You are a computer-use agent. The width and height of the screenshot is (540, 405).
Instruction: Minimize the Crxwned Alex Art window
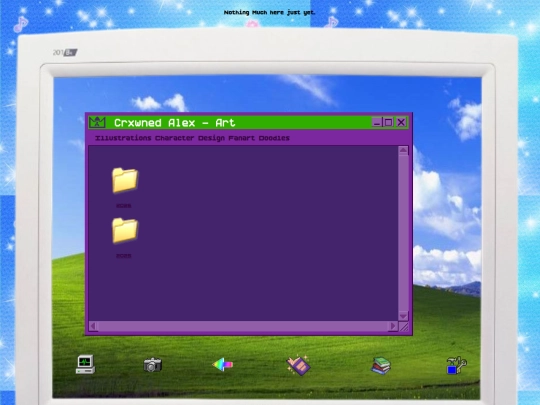tap(377, 122)
